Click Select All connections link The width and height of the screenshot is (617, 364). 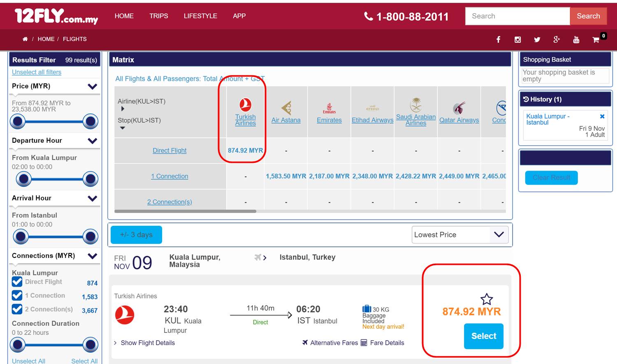(84, 361)
